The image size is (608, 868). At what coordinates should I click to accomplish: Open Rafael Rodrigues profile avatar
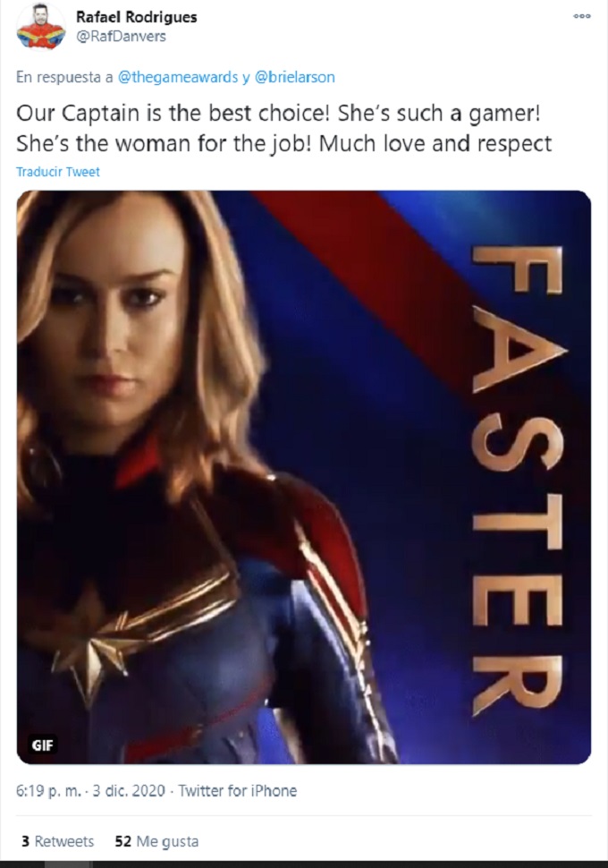coord(40,27)
